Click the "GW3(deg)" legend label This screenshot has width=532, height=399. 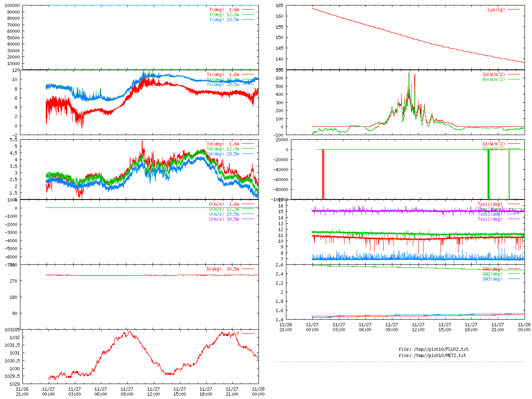coord(493,279)
